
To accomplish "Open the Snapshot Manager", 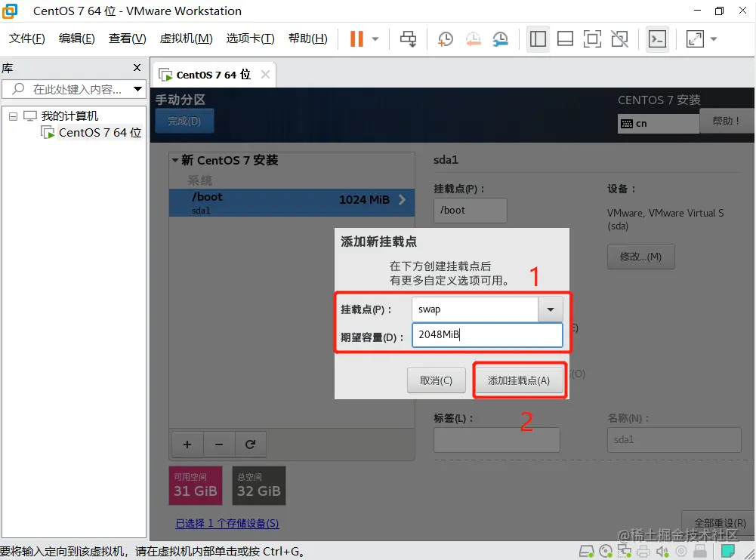I will coord(499,38).
